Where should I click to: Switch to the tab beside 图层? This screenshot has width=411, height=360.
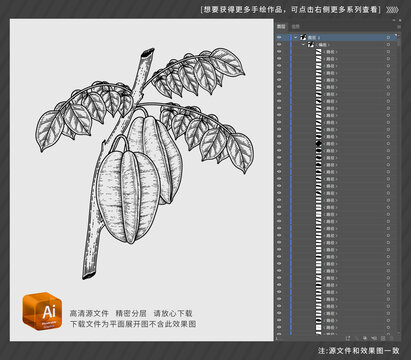point(295,27)
